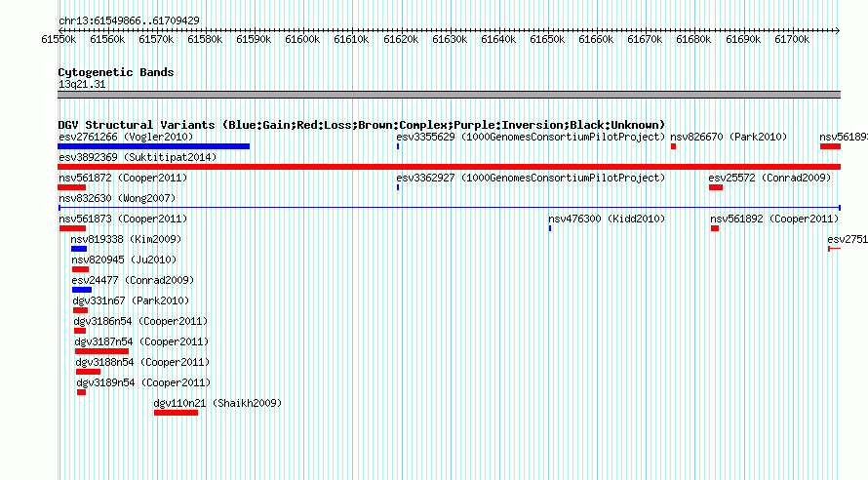Click the thin blue line of nsv832630
This screenshot has height=480, width=868.
[x=449, y=208]
